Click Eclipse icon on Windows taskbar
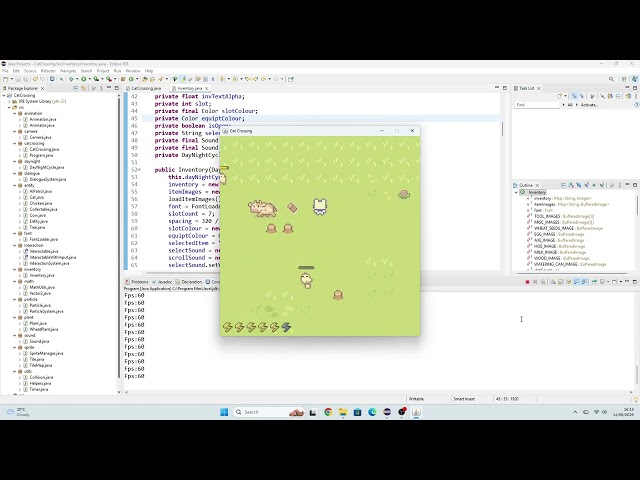This screenshot has height=480, width=640. point(387,412)
